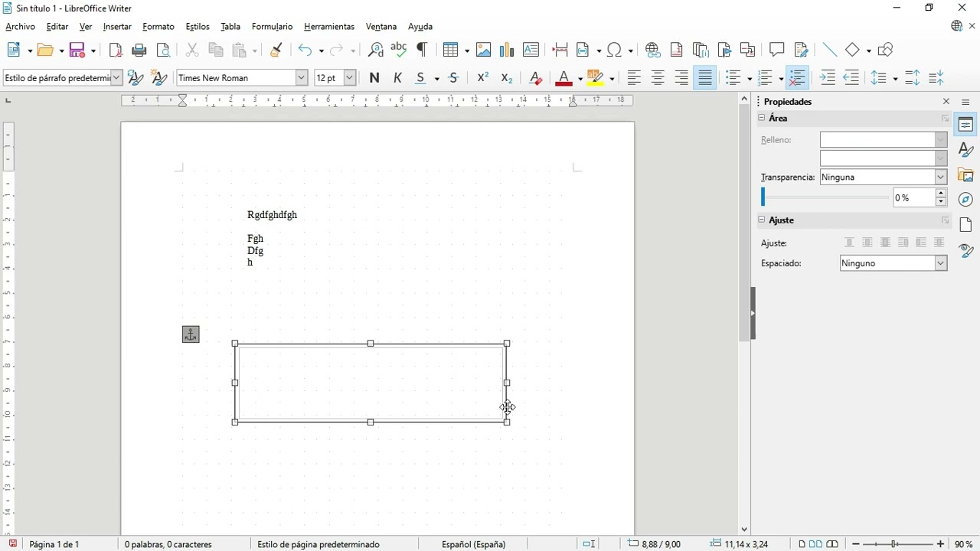The image size is (980, 551).
Task: Center the text horizontally
Action: (658, 78)
